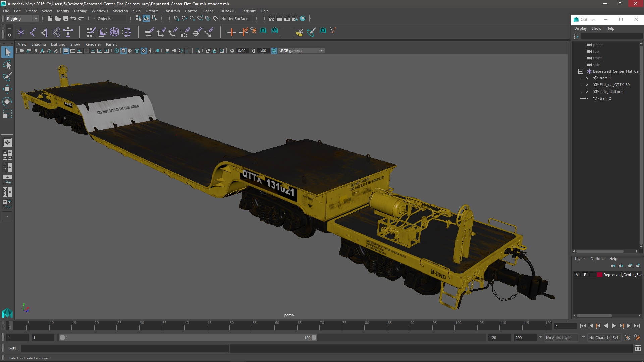644x362 pixels.
Task: Select the Lasso selection tool
Action: click(x=7, y=64)
